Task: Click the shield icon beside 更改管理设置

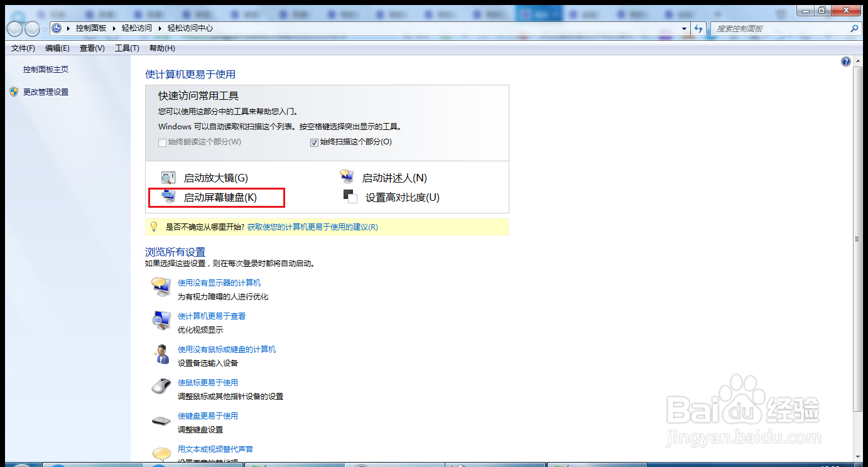Action: point(14,91)
